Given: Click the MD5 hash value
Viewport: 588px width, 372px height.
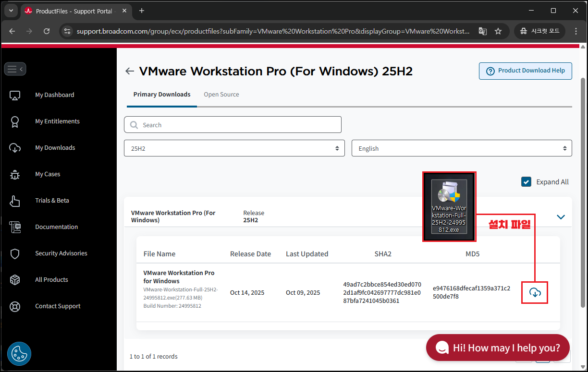Looking at the screenshot, I should click(471, 292).
